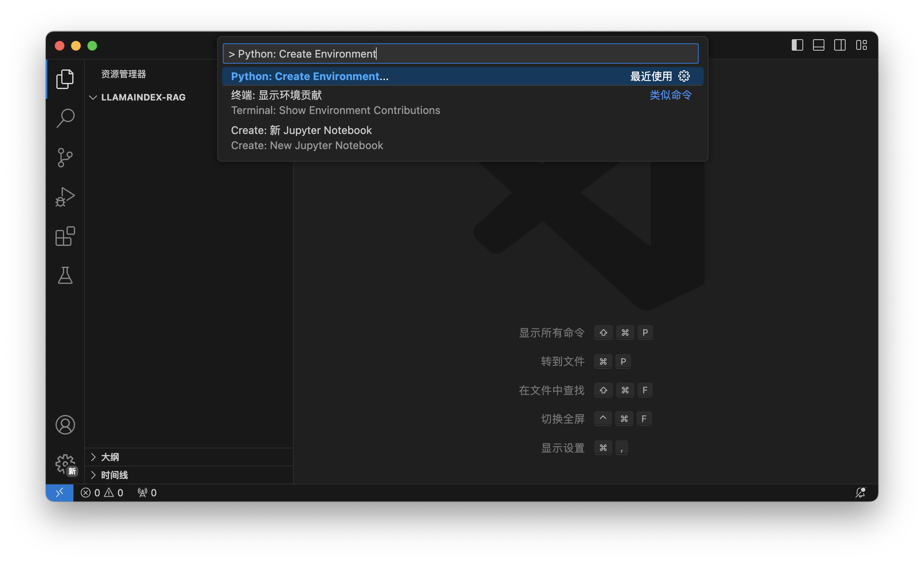
Task: Open the Manage gear menu
Action: click(x=65, y=464)
